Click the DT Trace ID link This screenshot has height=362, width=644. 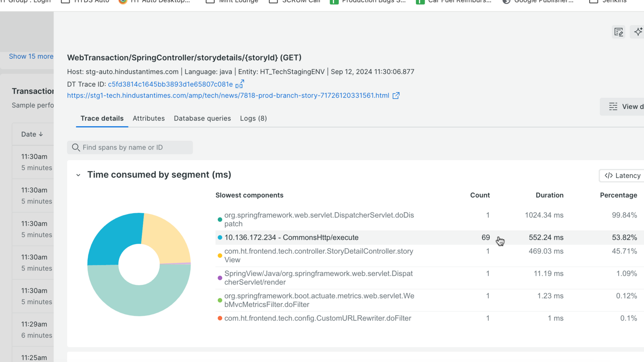pyautogui.click(x=170, y=84)
